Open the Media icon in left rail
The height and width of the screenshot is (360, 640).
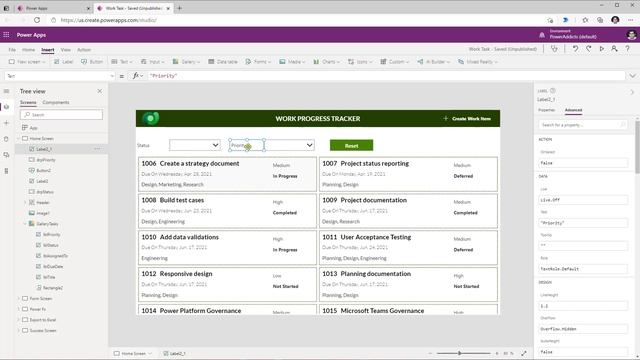click(x=6, y=155)
